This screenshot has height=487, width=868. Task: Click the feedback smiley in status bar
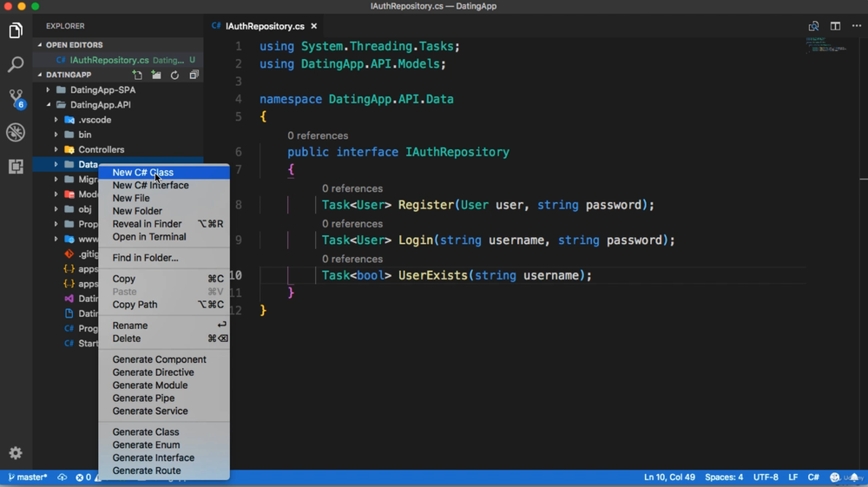[x=835, y=477]
